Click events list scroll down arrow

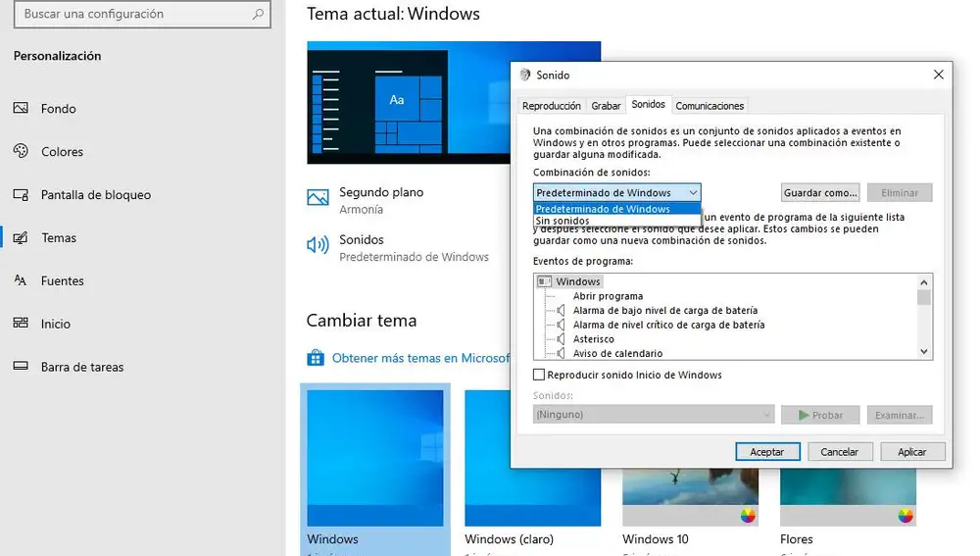point(924,351)
